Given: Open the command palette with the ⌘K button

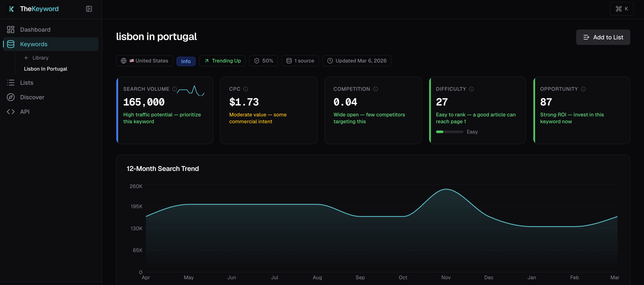Looking at the screenshot, I should 622,9.
